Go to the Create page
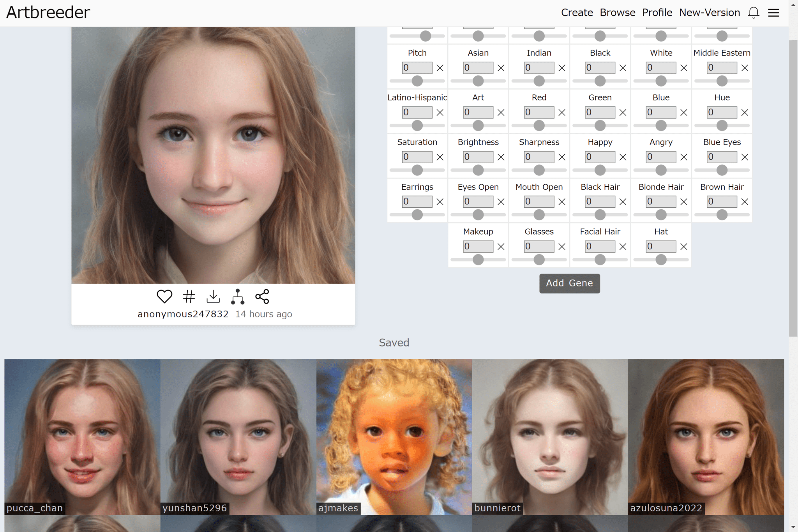 pyautogui.click(x=577, y=12)
